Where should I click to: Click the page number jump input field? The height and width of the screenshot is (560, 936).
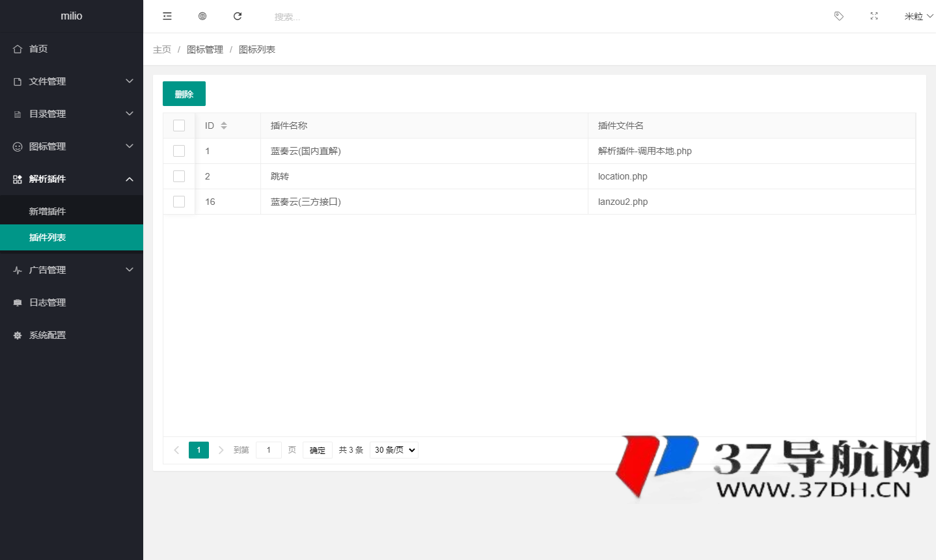pyautogui.click(x=269, y=450)
